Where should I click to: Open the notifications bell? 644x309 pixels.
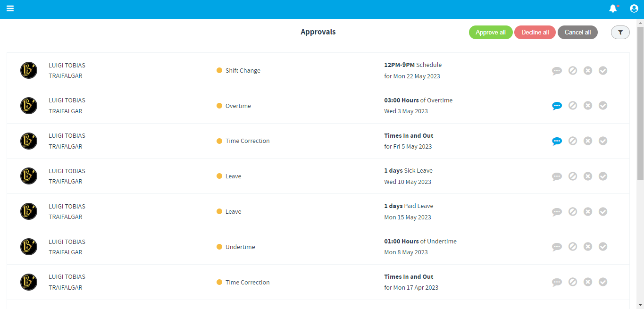click(613, 8)
